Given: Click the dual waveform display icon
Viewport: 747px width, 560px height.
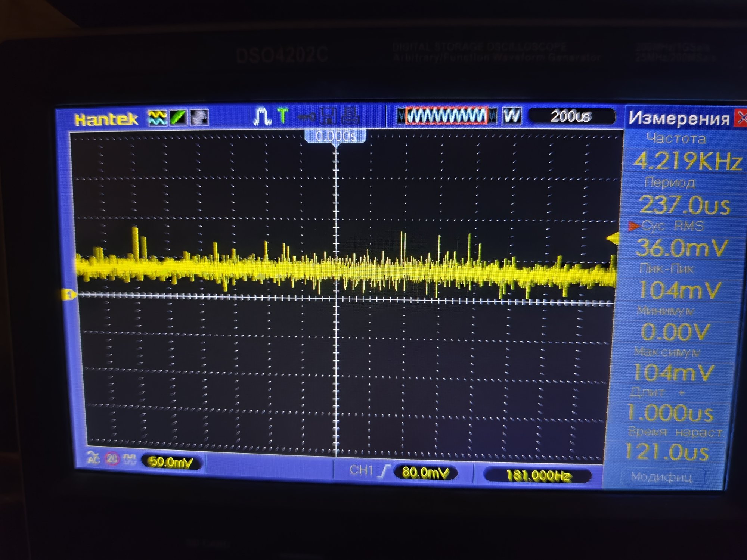Looking at the screenshot, I should (x=158, y=118).
